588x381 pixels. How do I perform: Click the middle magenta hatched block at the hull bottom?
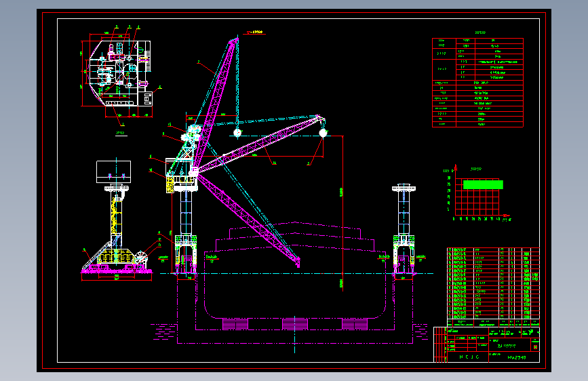point(295,324)
